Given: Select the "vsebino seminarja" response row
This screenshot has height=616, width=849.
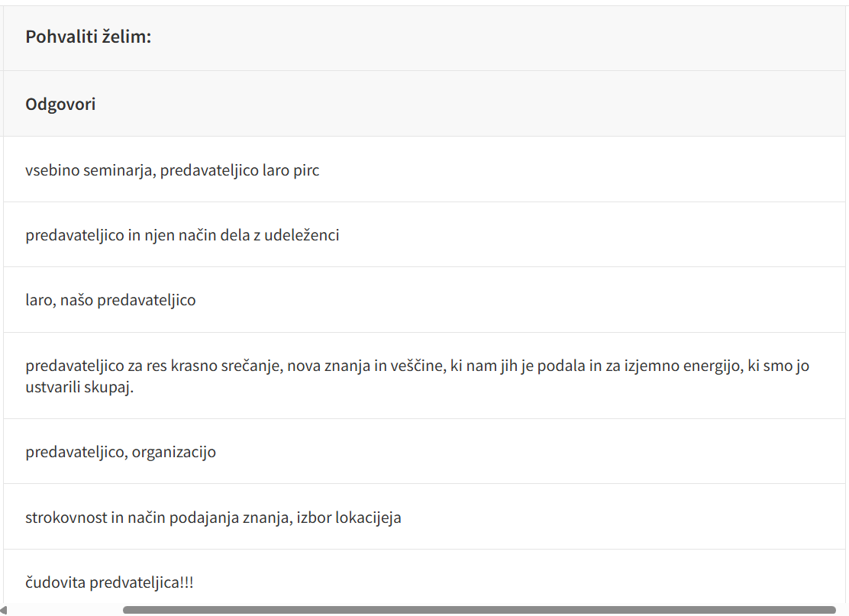Looking at the screenshot, I should tap(424, 169).
